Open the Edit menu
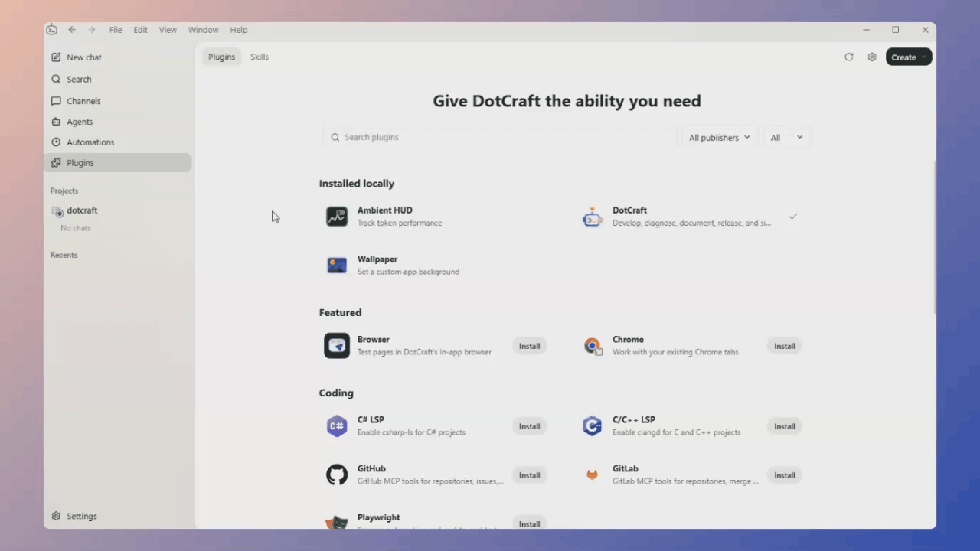The image size is (980, 551). [140, 30]
